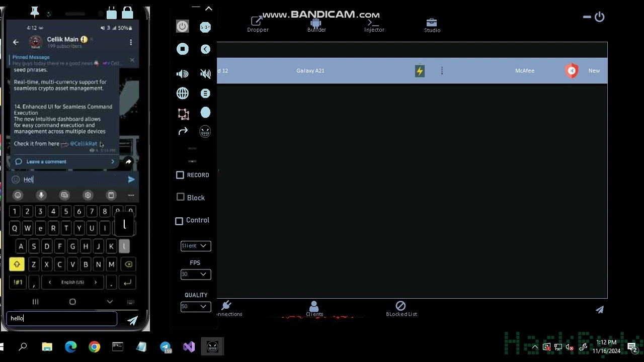The height and width of the screenshot is (362, 644).
Task: Toggle the Block checkbox
Action: coord(181,197)
